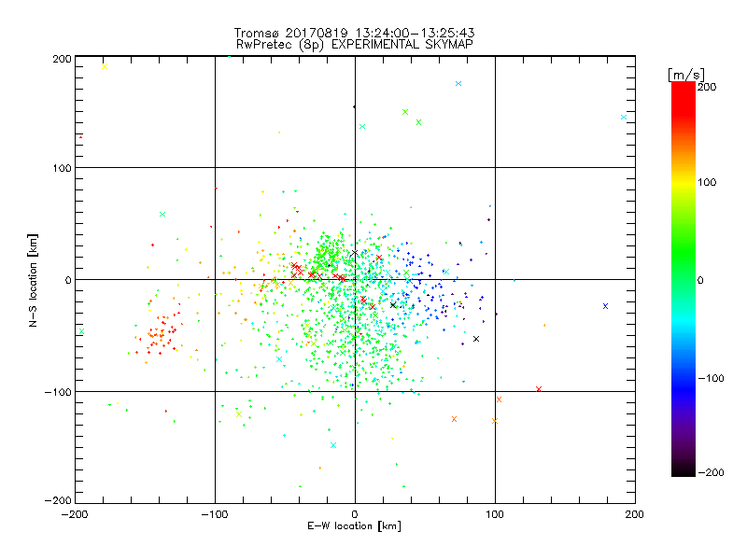Image resolution: width=747 pixels, height=560 pixels.
Task: Click the yellow cross marker near the top-left corner
Action: tap(105, 66)
